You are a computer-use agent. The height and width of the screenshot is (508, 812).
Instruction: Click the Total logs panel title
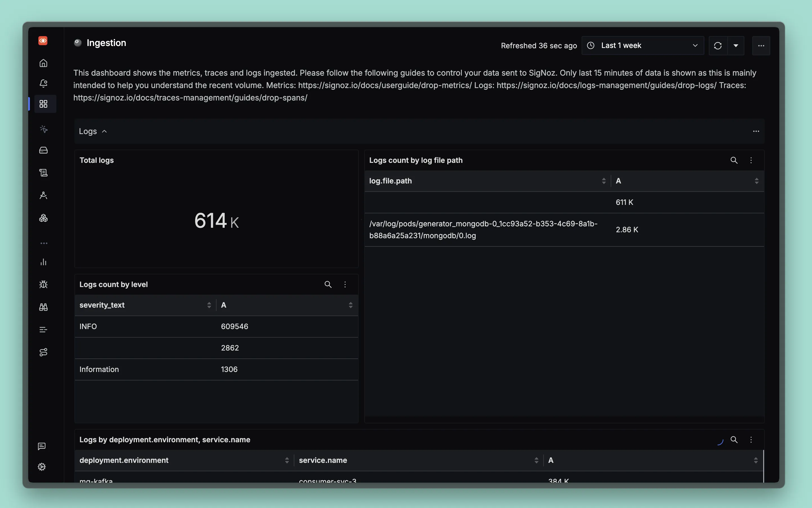click(97, 160)
